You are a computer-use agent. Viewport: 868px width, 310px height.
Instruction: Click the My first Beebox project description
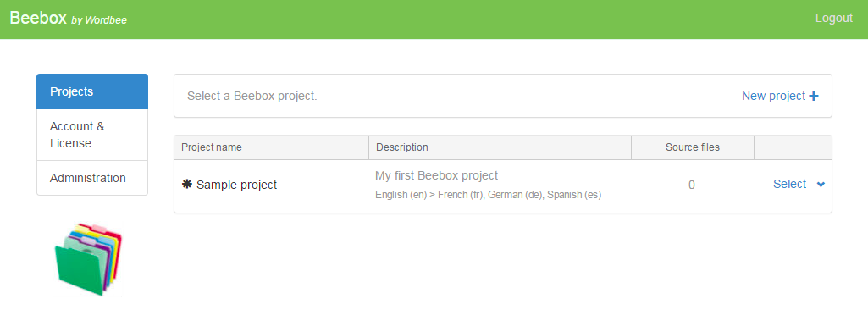pyautogui.click(x=437, y=175)
